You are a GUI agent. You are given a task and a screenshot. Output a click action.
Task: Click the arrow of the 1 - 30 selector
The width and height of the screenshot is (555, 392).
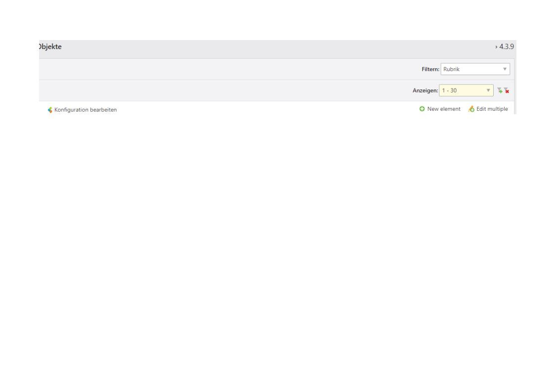coord(489,91)
